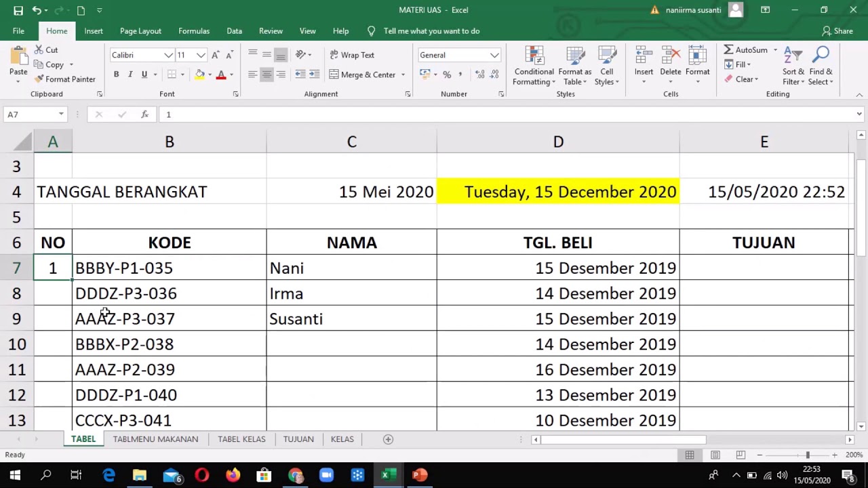Screen dimensions: 868x488
Task: Toggle Normal view in status bar
Action: [x=689, y=455]
